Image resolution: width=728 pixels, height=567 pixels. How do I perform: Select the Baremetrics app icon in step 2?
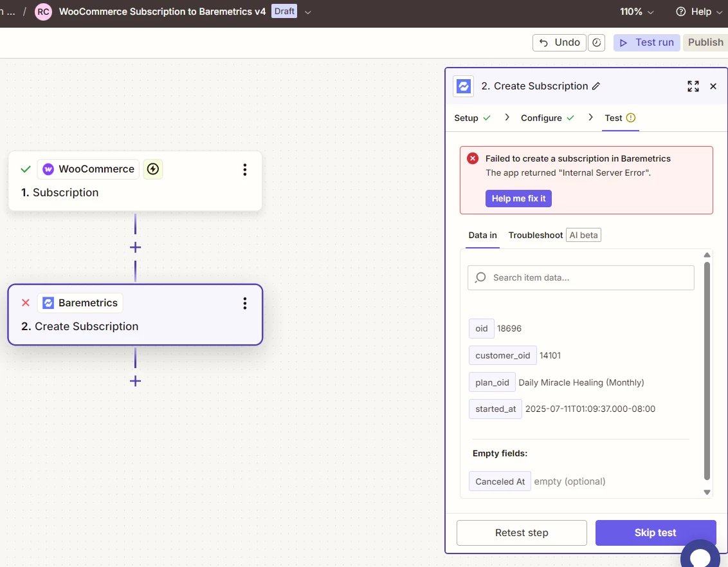(x=48, y=303)
